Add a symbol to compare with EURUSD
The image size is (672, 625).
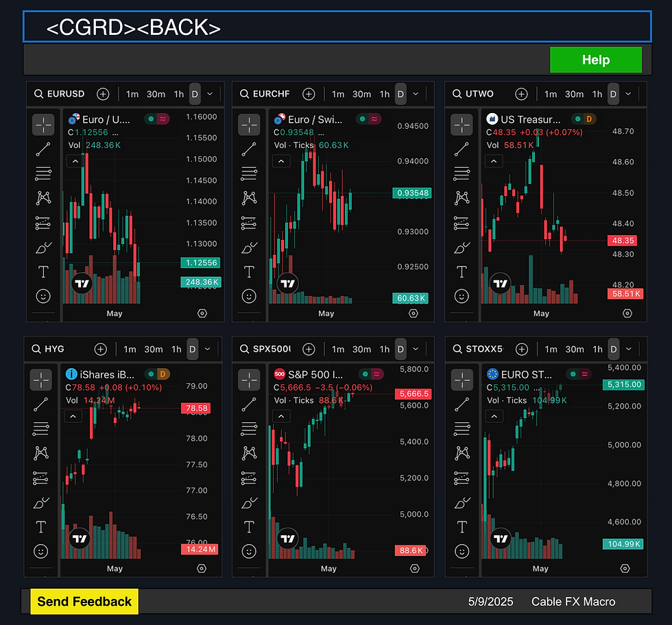click(x=103, y=94)
